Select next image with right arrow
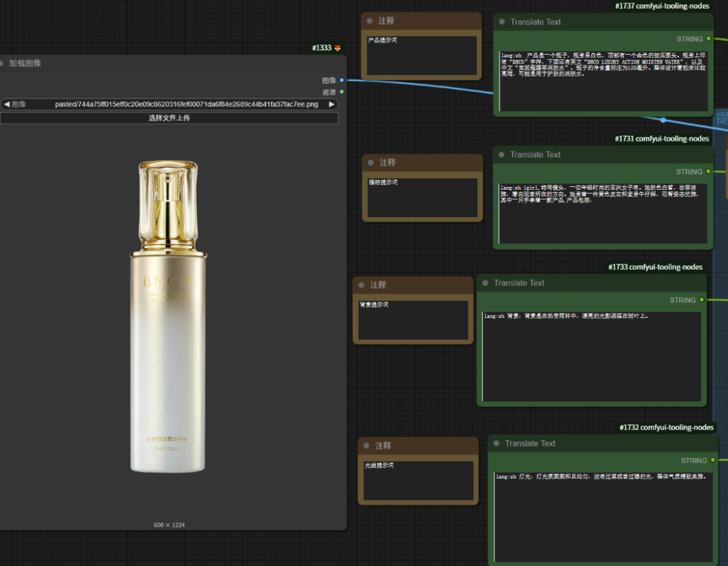Viewport: 728px width, 566px height. tap(332, 104)
